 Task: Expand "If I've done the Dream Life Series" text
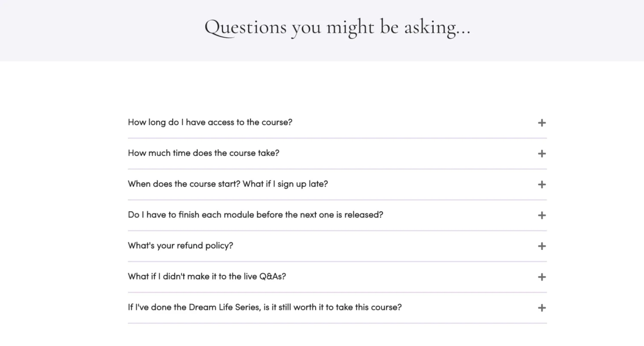(x=264, y=307)
